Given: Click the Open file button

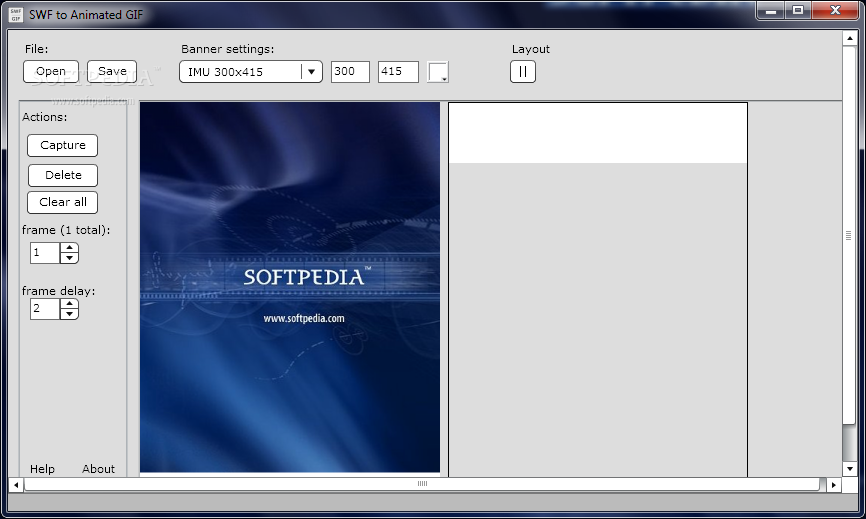Looking at the screenshot, I should (51, 72).
